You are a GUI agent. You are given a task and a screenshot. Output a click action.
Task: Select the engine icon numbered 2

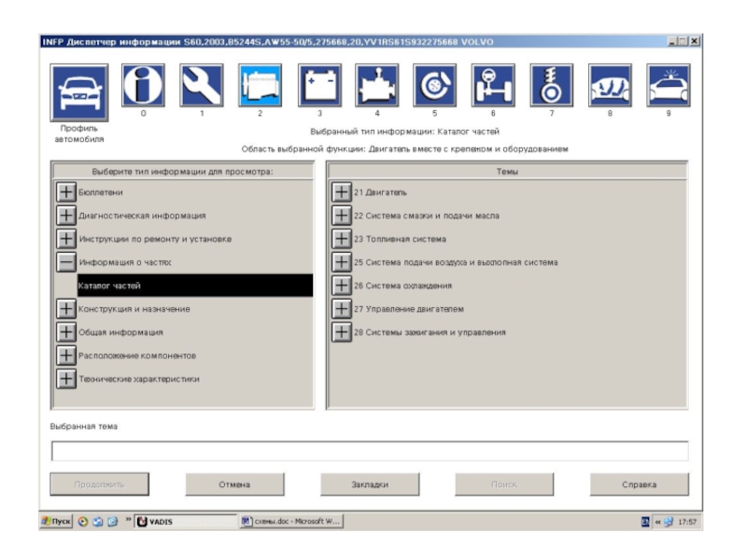261,85
